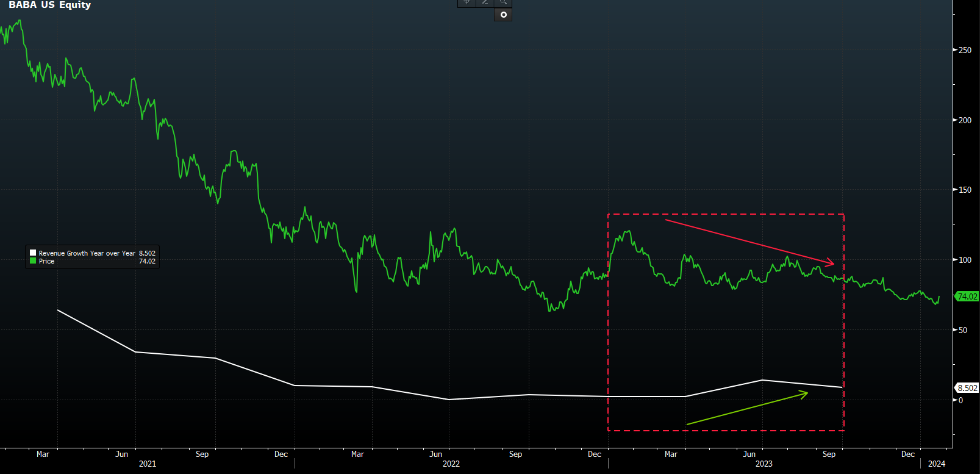Click the green 74.02 price tag on axis

(x=967, y=296)
